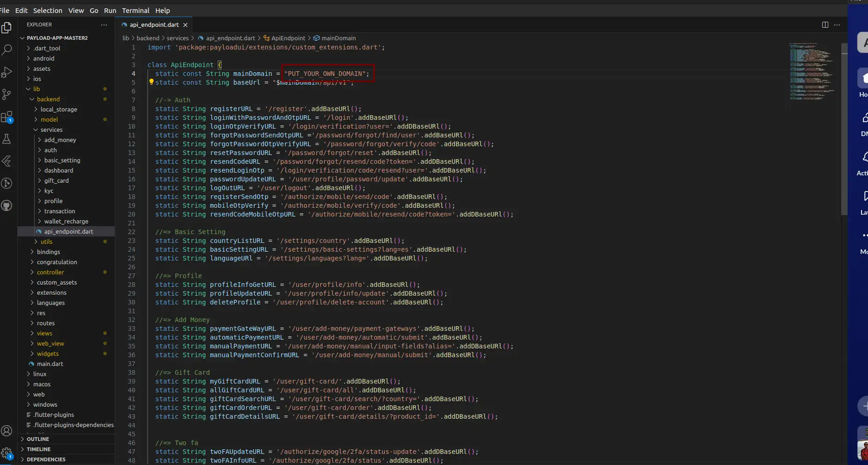The height and width of the screenshot is (465, 868).
Task: Open the View menu
Action: click(x=76, y=10)
